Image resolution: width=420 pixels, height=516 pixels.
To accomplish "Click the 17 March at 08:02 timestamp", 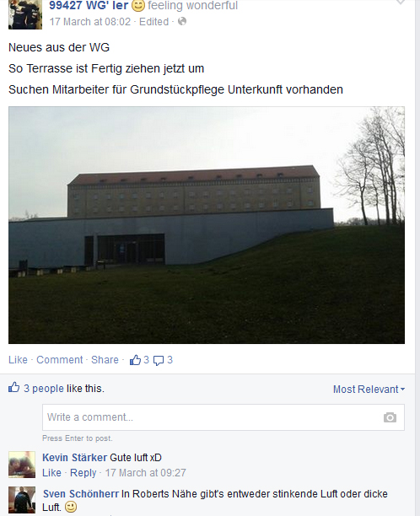I will click(90, 22).
